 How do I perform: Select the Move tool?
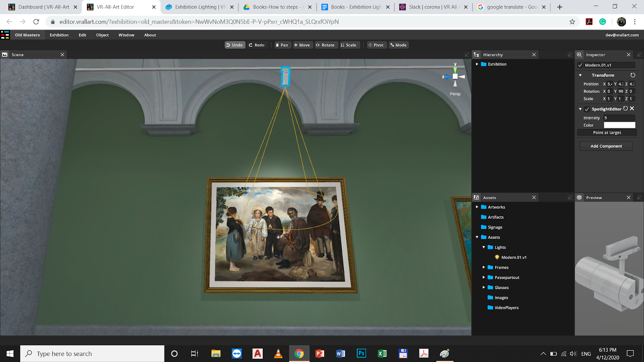(x=302, y=45)
